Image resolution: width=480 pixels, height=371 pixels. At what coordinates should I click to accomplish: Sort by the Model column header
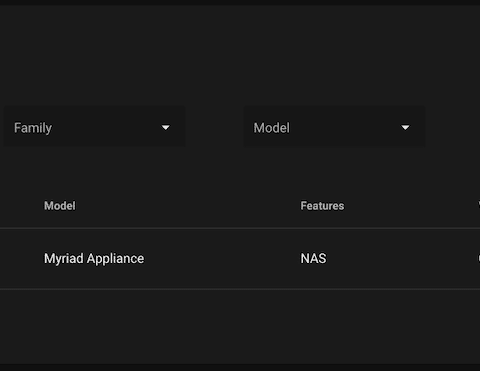click(60, 206)
